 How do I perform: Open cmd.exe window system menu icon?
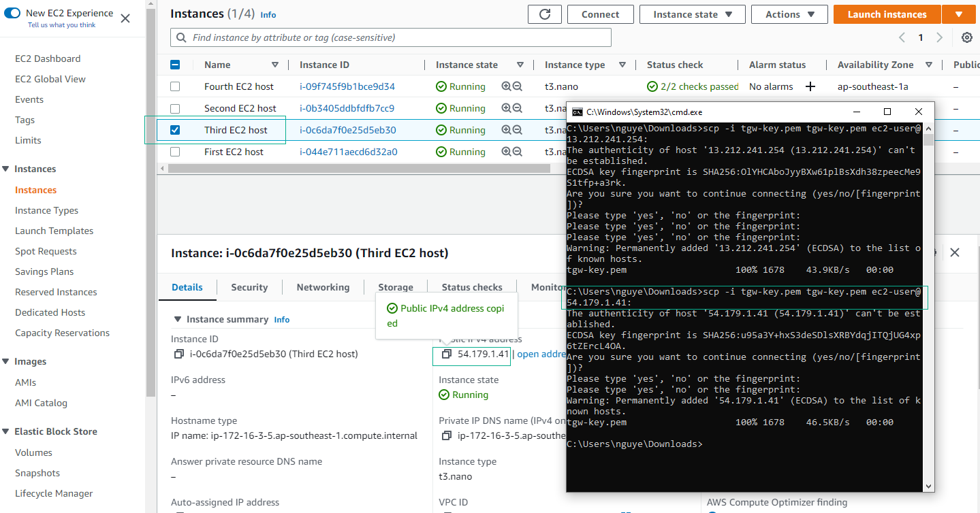[x=577, y=112]
